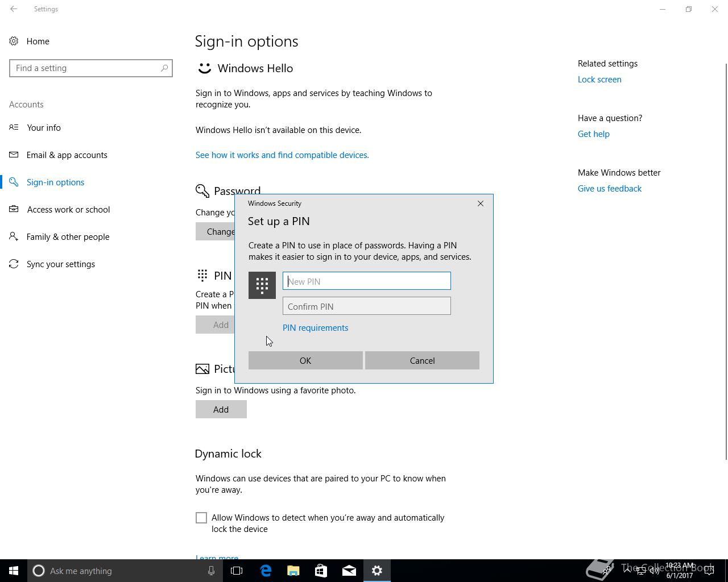Open the Action Center notifications icon
This screenshot has height=582, width=728.
click(x=709, y=571)
